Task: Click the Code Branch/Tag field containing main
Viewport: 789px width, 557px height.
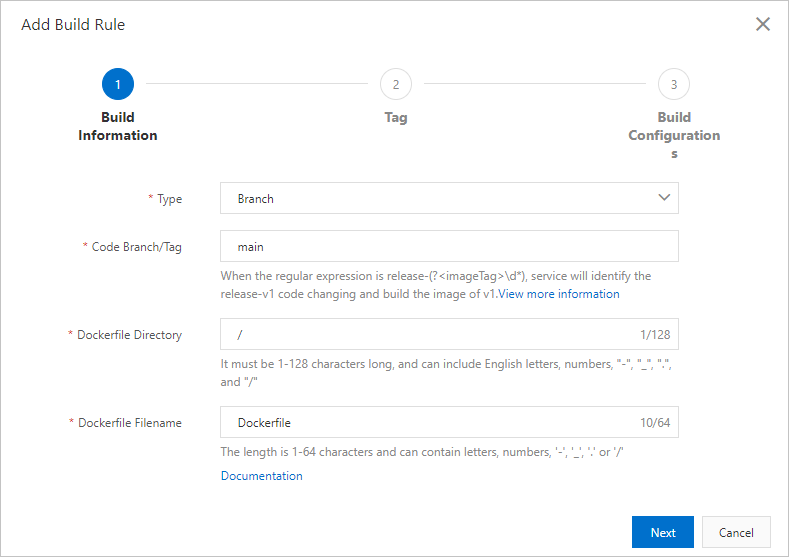Action: click(449, 246)
